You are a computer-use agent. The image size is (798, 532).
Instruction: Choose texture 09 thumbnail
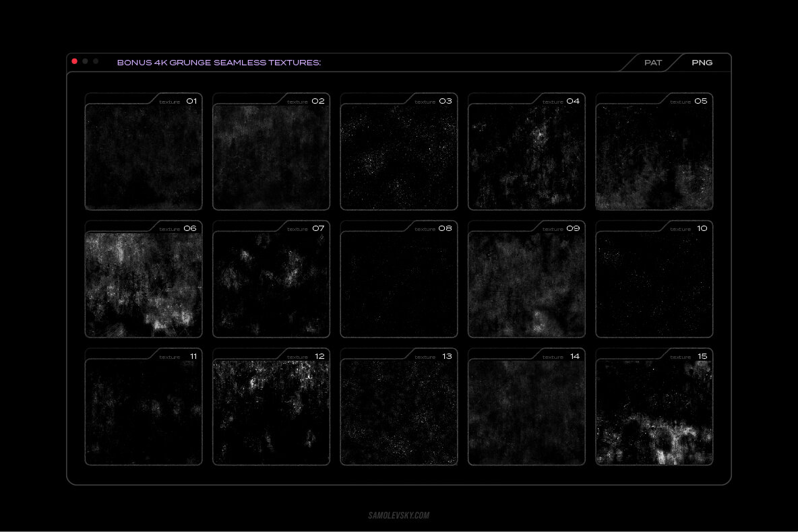[x=526, y=284]
